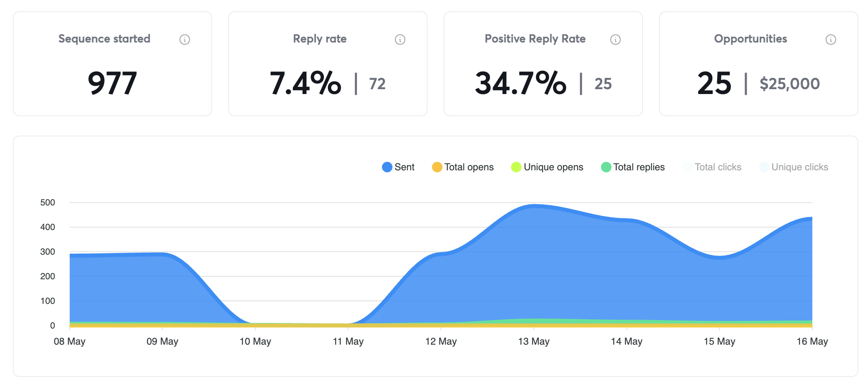Toggle the Unique clicks series on

(x=764, y=167)
